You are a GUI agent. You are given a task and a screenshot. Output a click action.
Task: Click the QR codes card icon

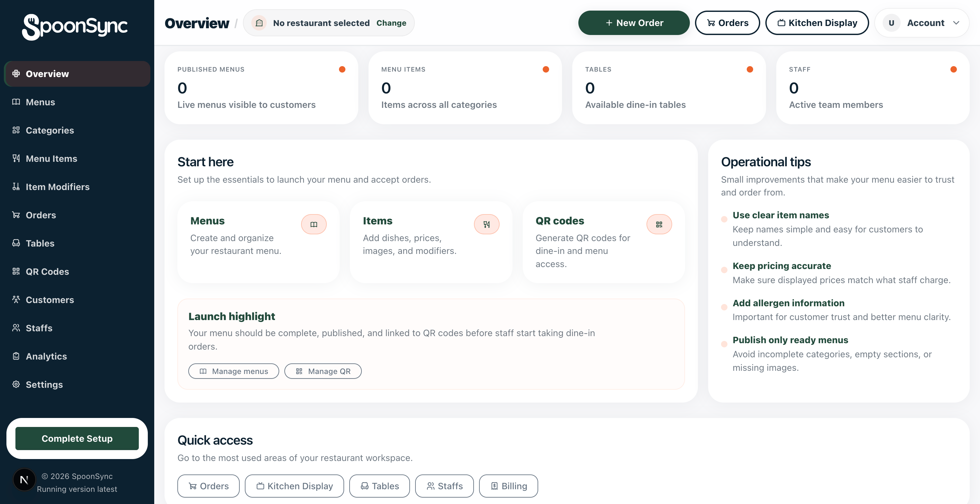659,224
